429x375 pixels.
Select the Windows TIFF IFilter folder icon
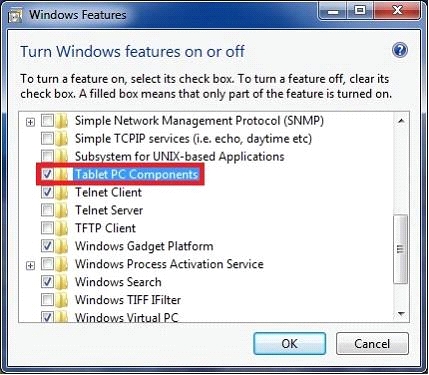(62, 300)
